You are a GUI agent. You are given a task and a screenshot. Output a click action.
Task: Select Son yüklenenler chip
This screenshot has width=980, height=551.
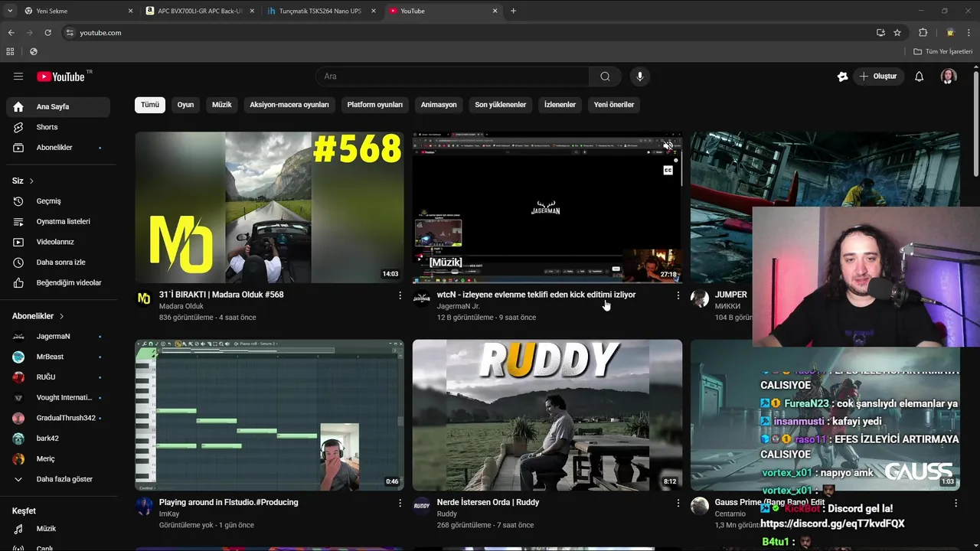501,105
